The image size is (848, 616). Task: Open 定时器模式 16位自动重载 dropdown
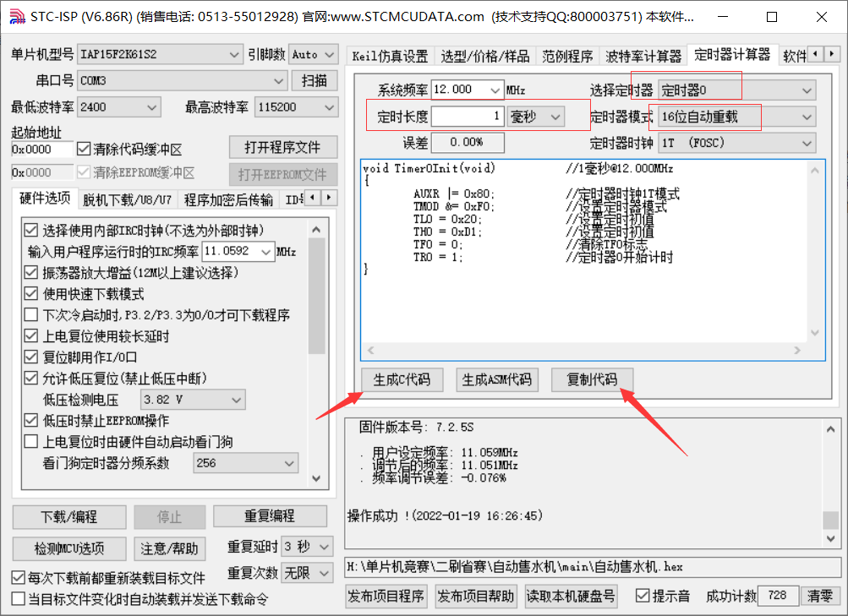coord(737,117)
